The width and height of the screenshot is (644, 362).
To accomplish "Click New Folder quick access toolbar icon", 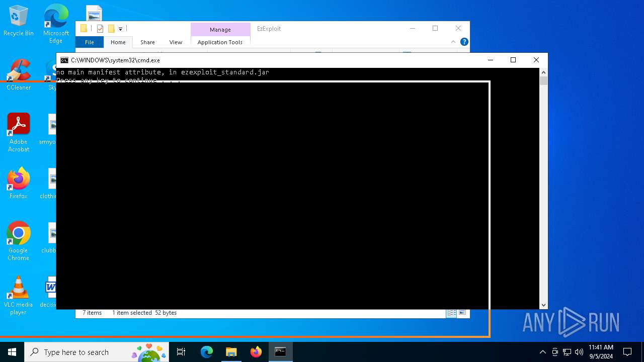I will (111, 29).
